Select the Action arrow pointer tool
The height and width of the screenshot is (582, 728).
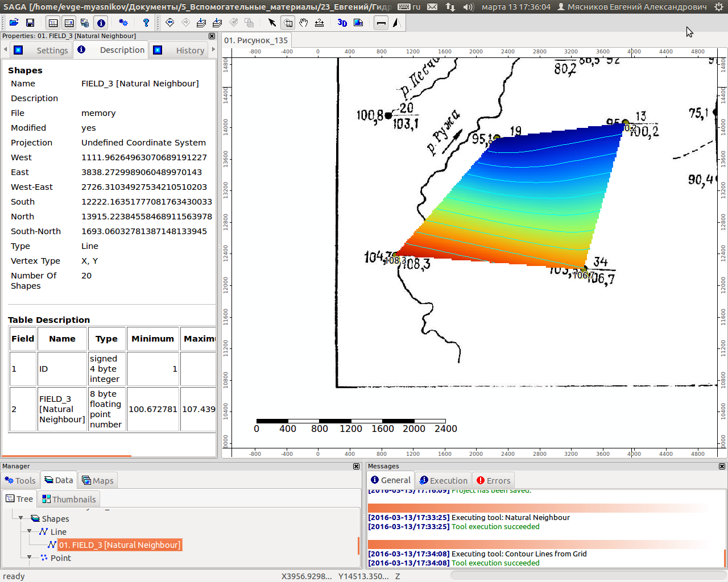pyautogui.click(x=272, y=23)
